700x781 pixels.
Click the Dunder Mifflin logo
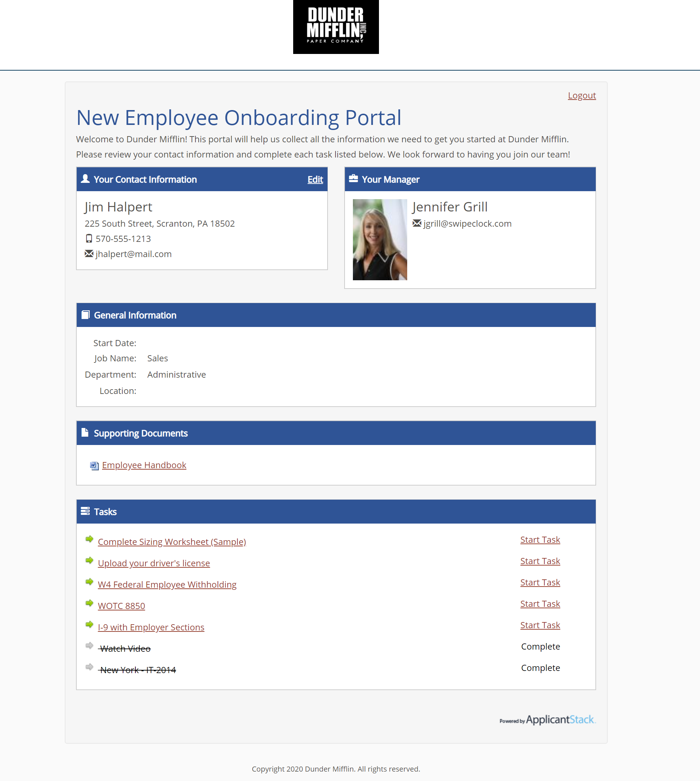pos(336,27)
